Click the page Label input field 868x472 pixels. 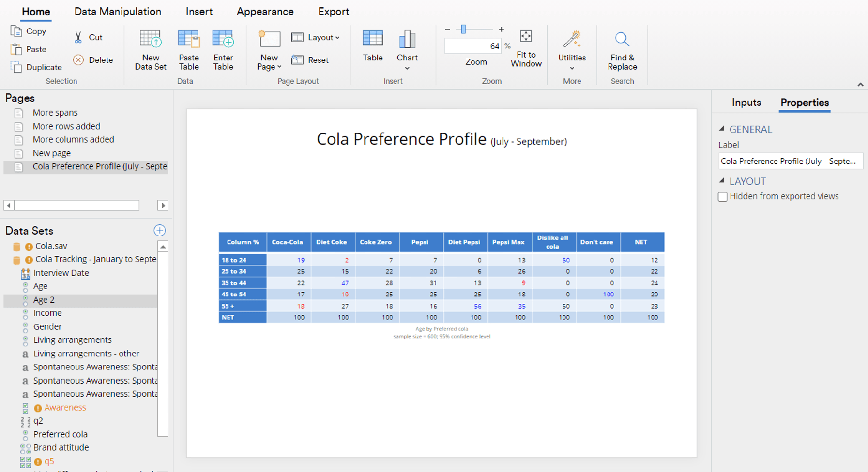[791, 161]
